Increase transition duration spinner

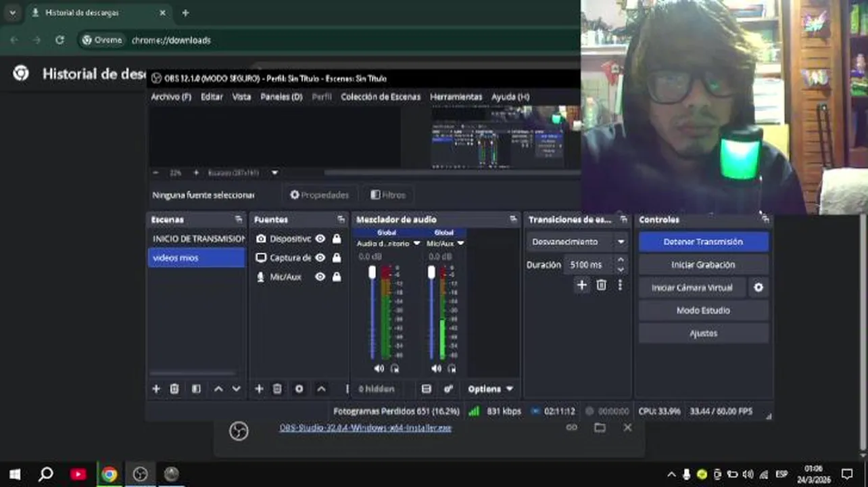pos(621,260)
